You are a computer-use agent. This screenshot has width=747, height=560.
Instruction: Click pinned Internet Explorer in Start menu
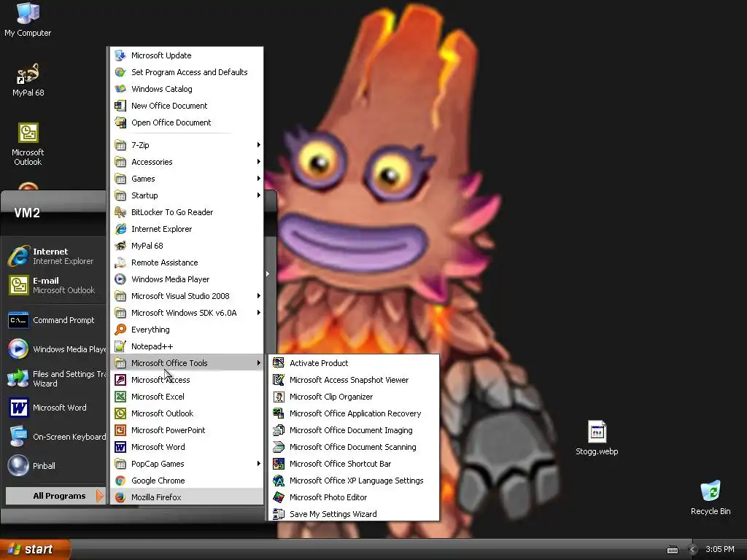[55, 256]
